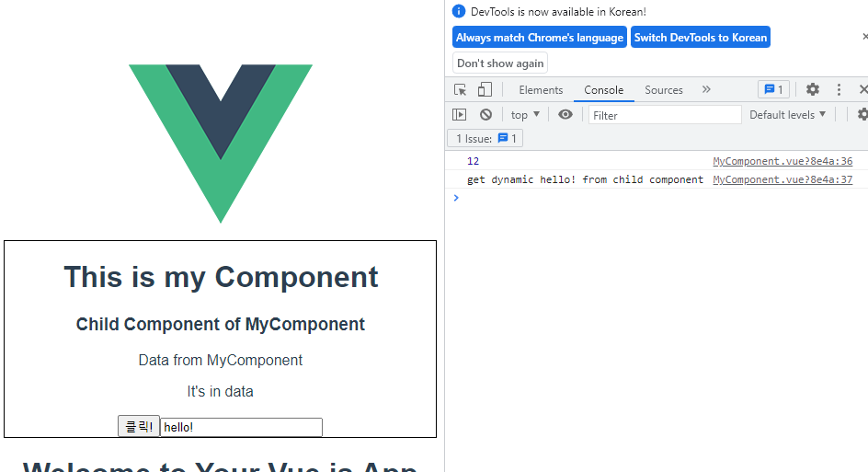868x472 pixels.
Task: Click the 'This is my Component' heading
Action: (221, 277)
